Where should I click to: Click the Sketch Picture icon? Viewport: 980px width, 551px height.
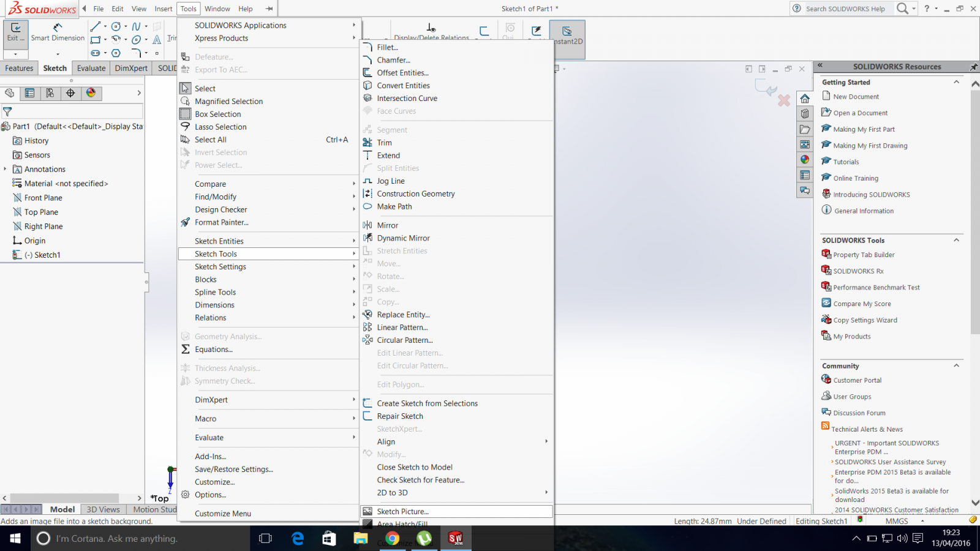[367, 512]
